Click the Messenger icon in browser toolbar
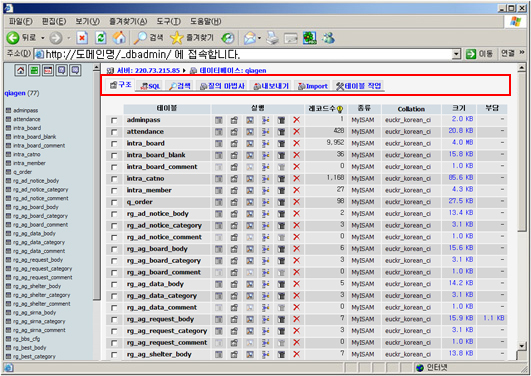 pyautogui.click(x=328, y=38)
